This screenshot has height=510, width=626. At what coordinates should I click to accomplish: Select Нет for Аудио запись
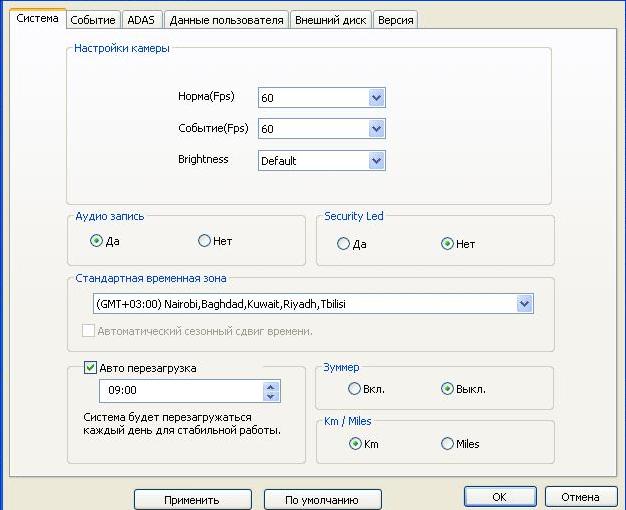point(205,241)
